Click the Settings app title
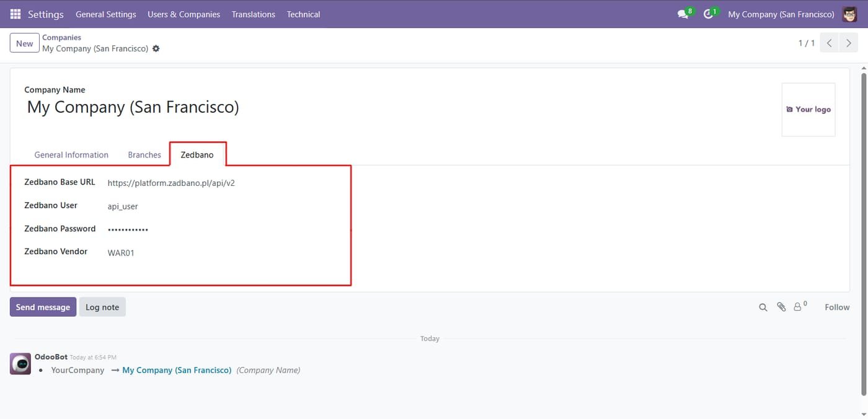The image size is (868, 419). [x=46, y=14]
